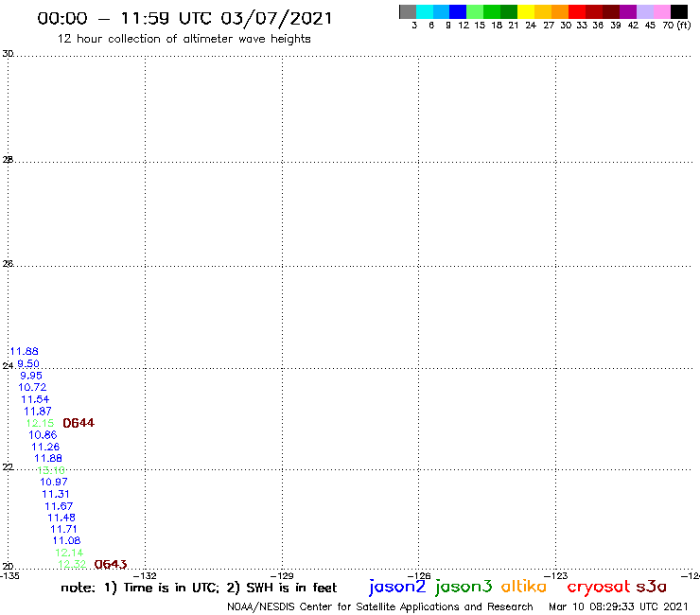Click the red cryosat satellite label

click(598, 587)
